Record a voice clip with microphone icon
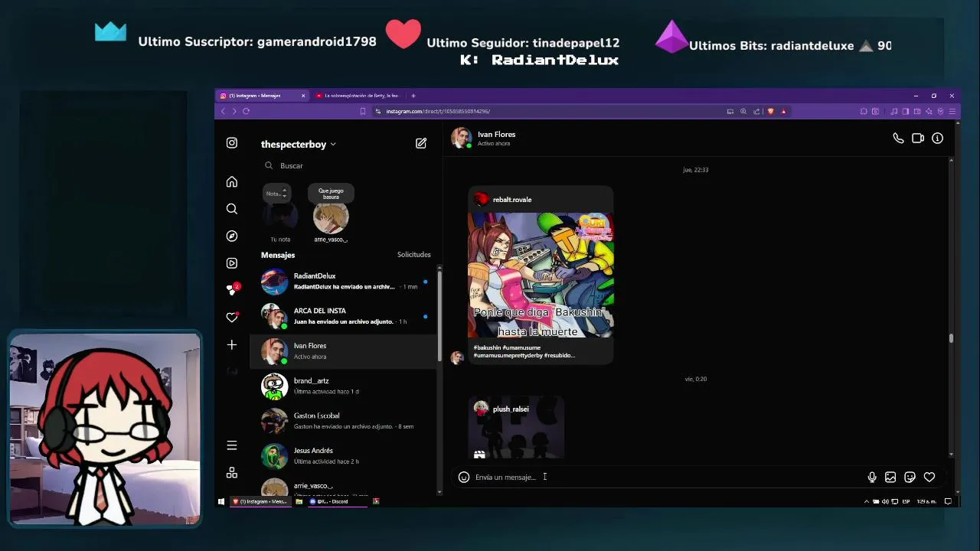980x551 pixels. pyautogui.click(x=872, y=477)
